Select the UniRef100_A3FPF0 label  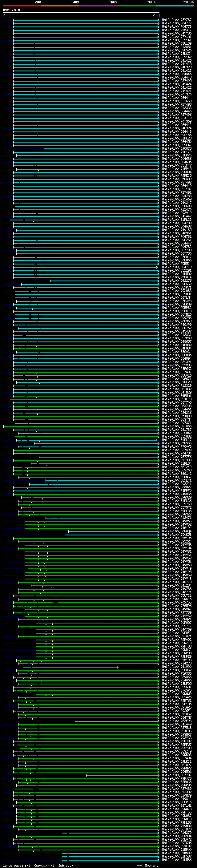[x=177, y=491]
